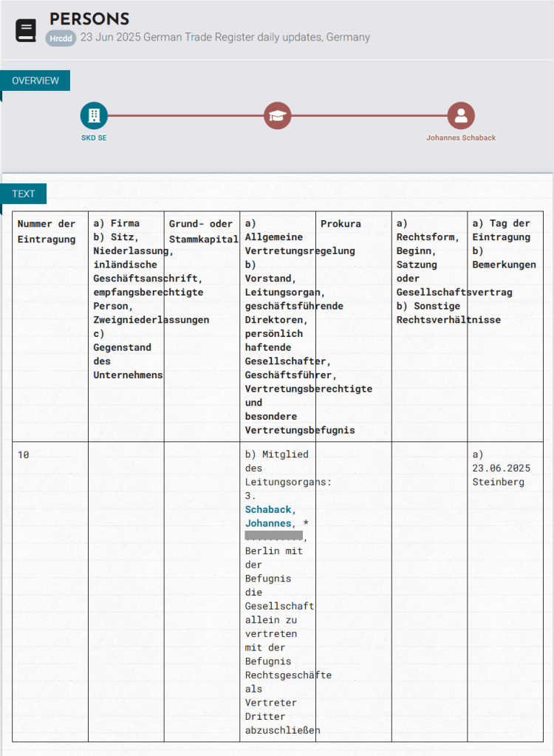Screen dimensions: 554x756
Task: Click Johannes Schaback label in the overview graph
Action: [461, 137]
